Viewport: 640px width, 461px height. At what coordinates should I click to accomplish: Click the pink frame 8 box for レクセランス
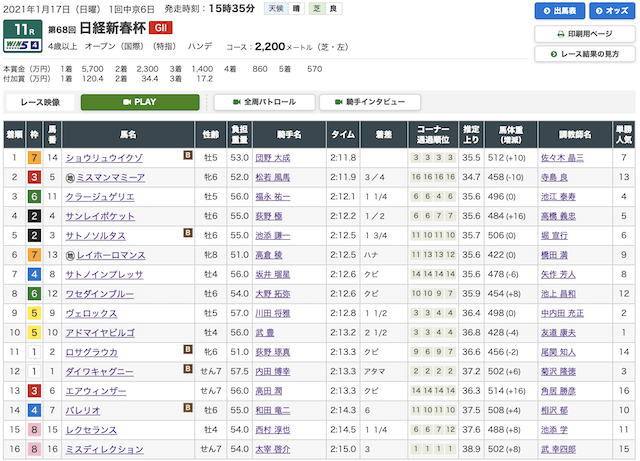coord(34,430)
